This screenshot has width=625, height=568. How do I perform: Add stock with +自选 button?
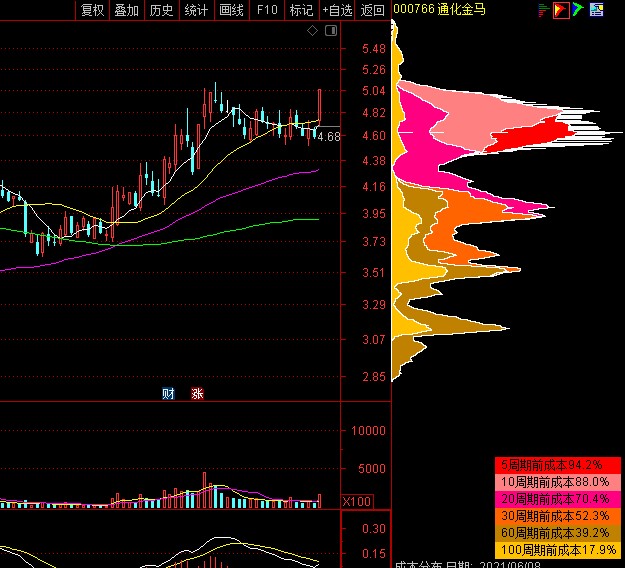point(337,10)
